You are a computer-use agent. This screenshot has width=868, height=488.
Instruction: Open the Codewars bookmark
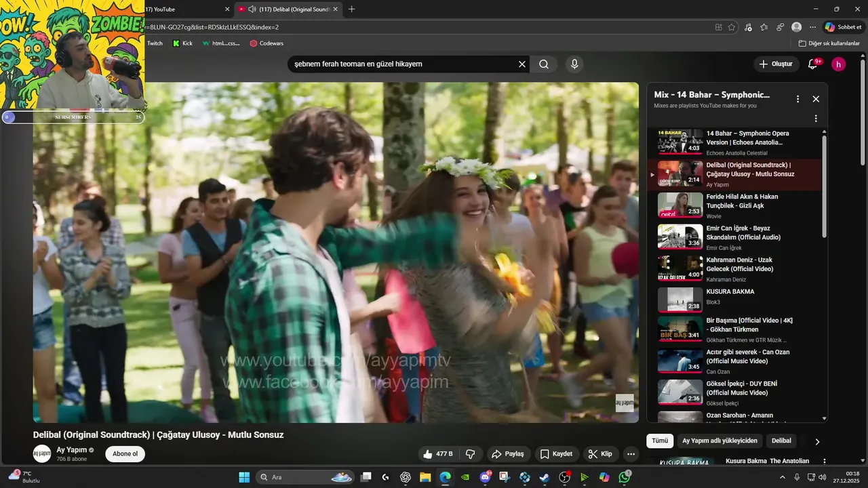pyautogui.click(x=267, y=43)
